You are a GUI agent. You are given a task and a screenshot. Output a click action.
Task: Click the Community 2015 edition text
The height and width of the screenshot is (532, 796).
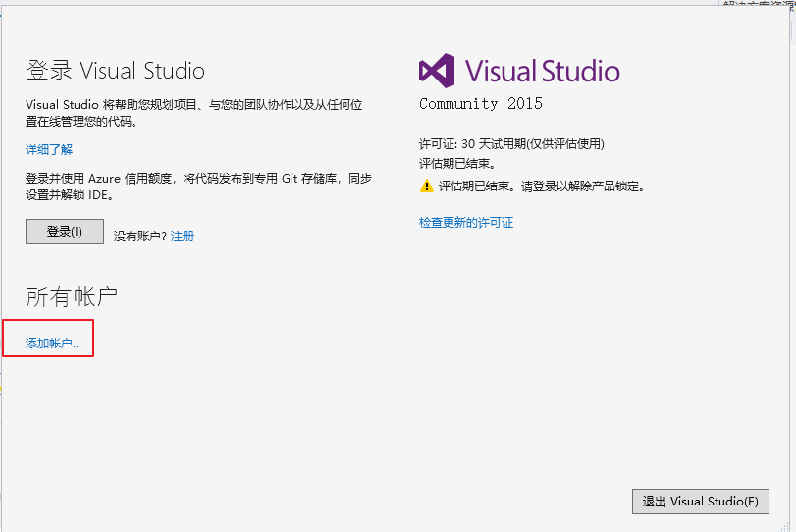[x=481, y=104]
